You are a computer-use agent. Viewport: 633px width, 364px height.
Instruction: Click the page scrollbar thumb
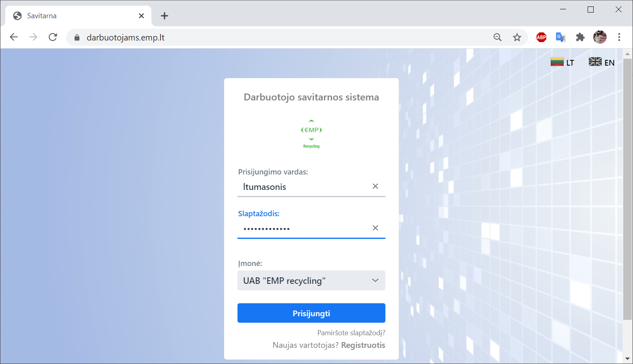(627, 189)
